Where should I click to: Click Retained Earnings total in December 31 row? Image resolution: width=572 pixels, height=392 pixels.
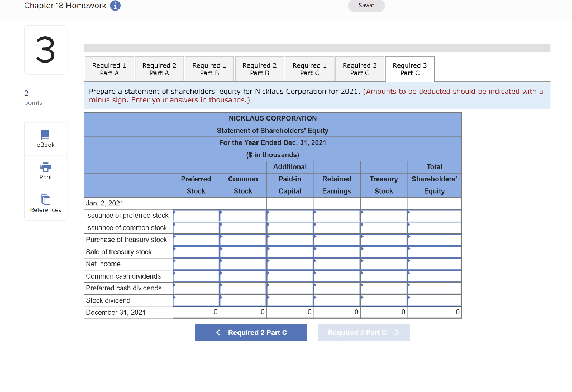[x=337, y=313]
